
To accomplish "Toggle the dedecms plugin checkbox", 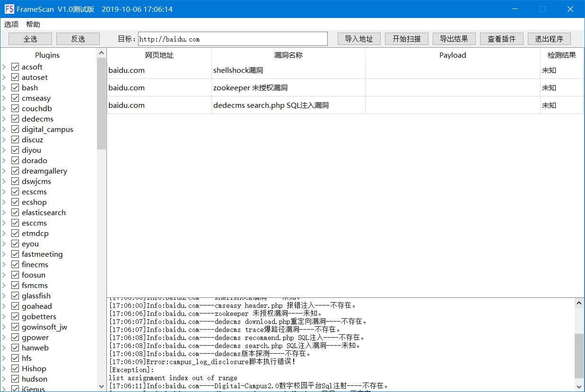I will [15, 119].
